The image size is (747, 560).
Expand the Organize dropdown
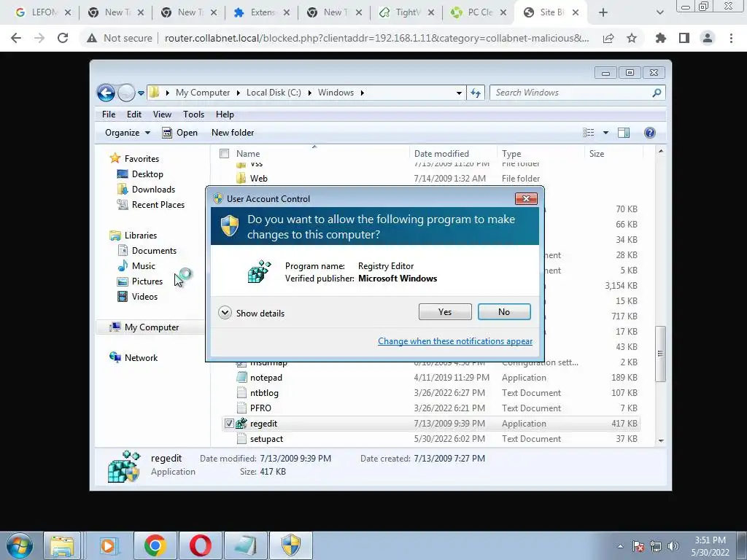click(127, 133)
